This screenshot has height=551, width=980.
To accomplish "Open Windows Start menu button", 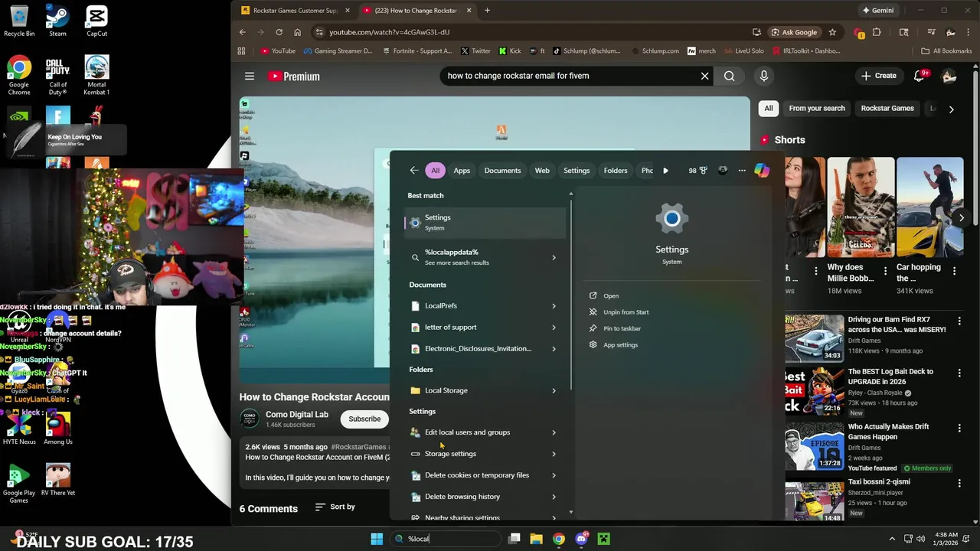I will 377,539.
